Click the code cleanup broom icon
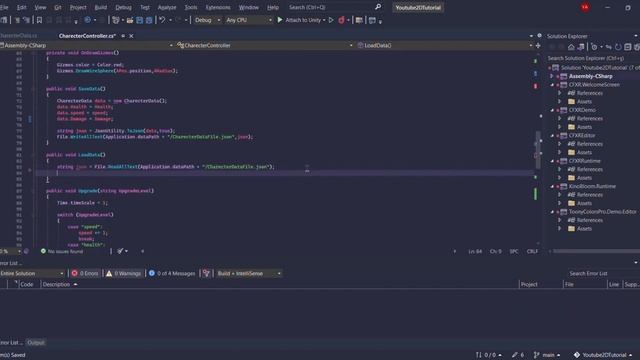Viewport: 640px width, 360px height. (120, 251)
